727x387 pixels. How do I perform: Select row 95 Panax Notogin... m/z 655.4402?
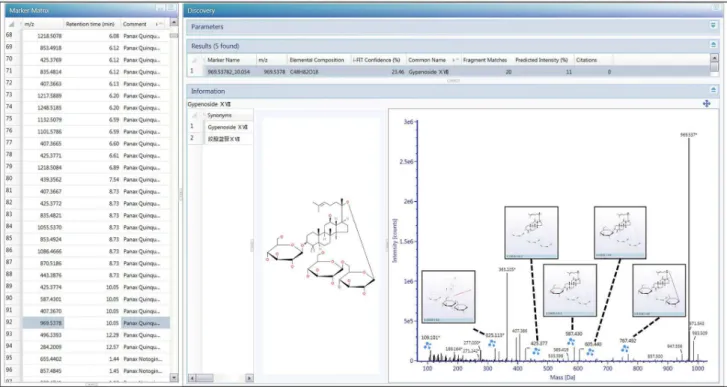pyautogui.click(x=88, y=359)
